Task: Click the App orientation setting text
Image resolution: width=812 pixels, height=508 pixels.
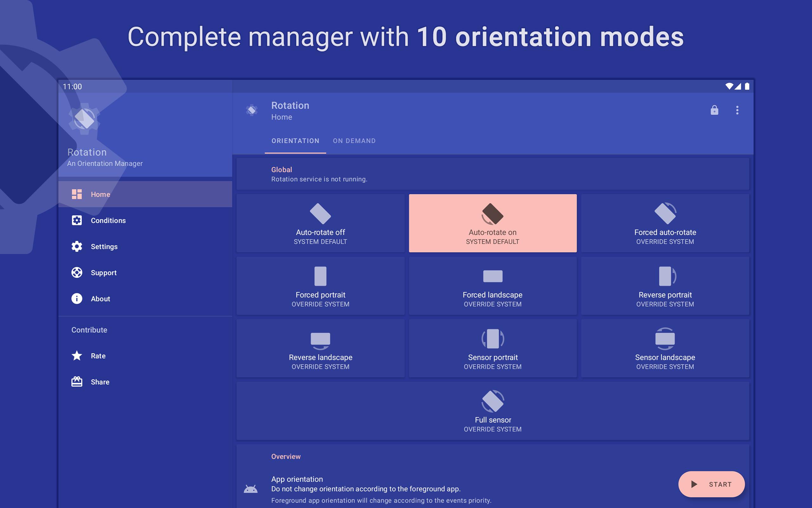Action: [297, 479]
